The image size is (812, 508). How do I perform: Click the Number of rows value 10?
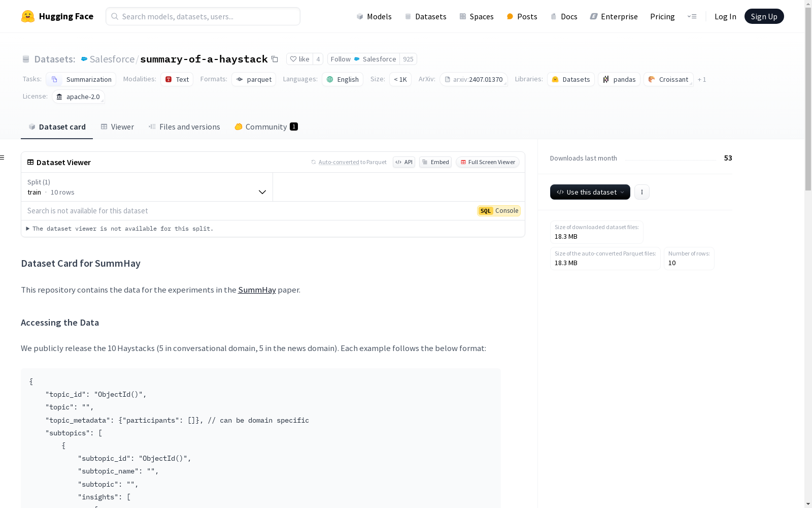pos(672,263)
